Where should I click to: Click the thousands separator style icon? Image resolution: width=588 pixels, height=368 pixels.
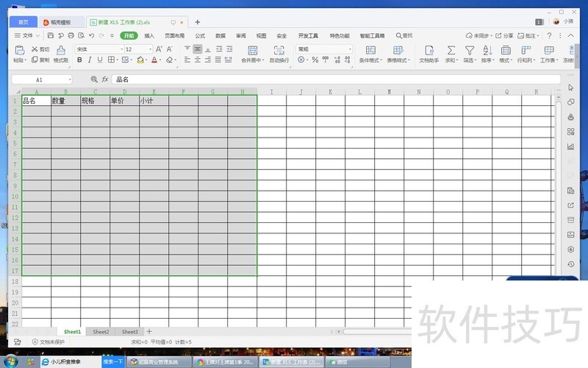(x=326, y=60)
